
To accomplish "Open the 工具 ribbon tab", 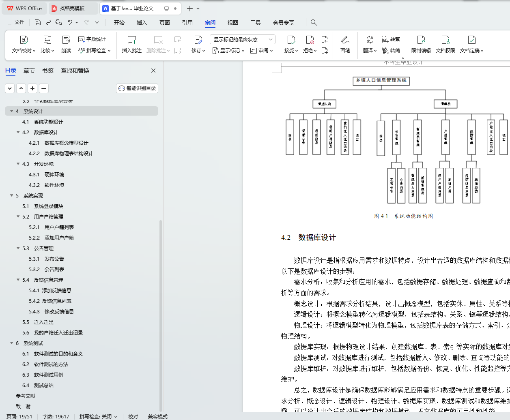I will click(256, 23).
